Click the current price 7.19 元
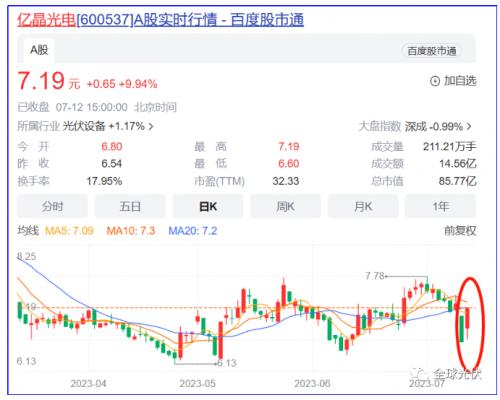 tap(49, 81)
